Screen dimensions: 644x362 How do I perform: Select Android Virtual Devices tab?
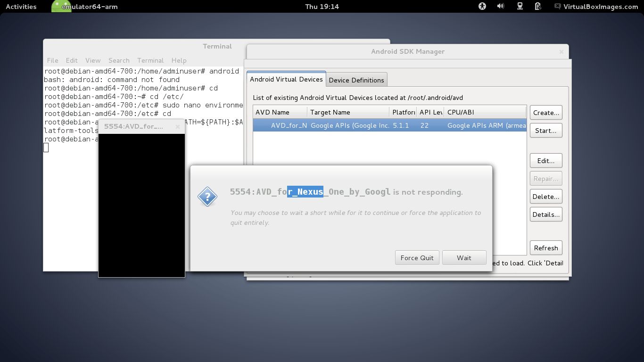pos(286,79)
